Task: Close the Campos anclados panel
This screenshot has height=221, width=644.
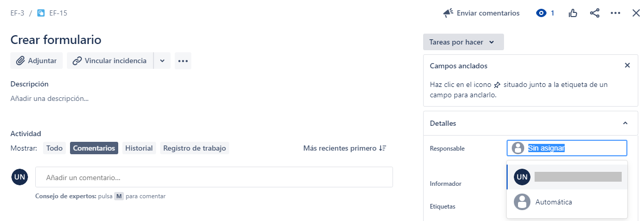Action: pos(627,66)
